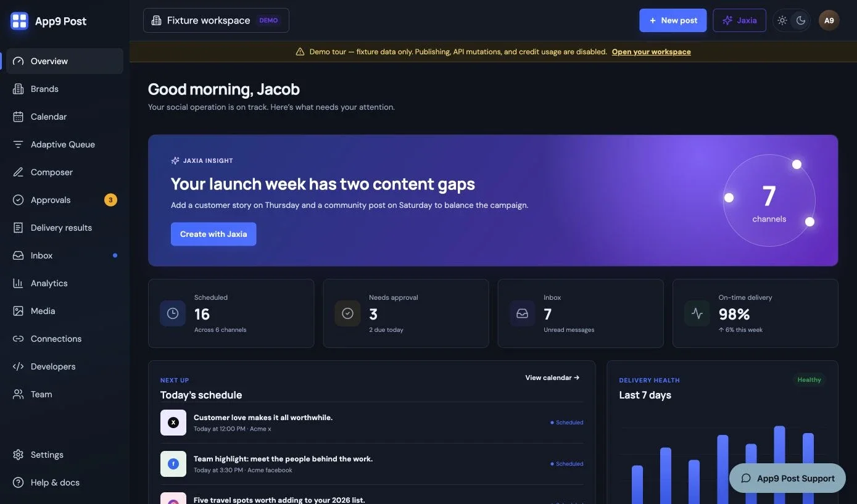Click the Inbox tray icon in sidebar
Viewport: 857px width, 504px height.
point(19,255)
